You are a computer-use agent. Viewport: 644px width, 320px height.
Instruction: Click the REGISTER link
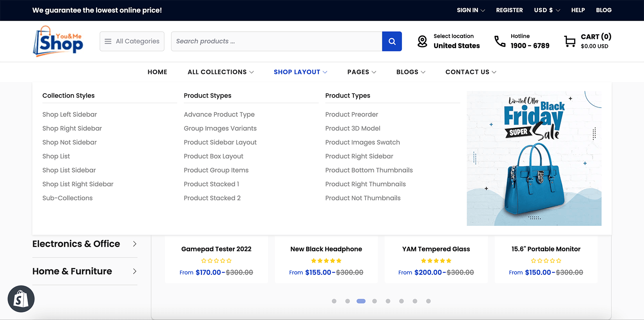[x=509, y=10]
